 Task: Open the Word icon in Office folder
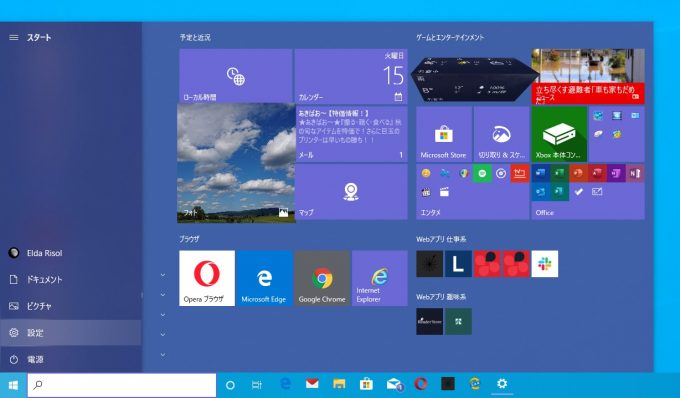pos(540,173)
